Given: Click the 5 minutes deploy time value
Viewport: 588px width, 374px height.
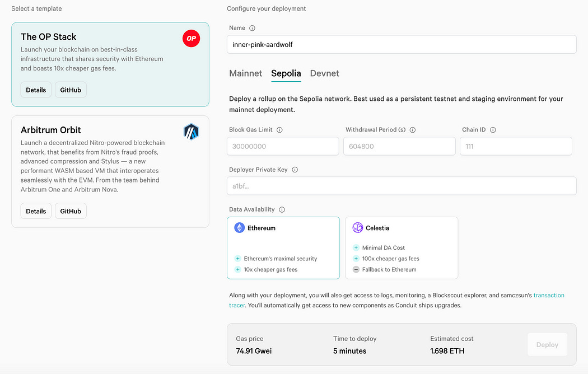Looking at the screenshot, I should pyautogui.click(x=349, y=351).
